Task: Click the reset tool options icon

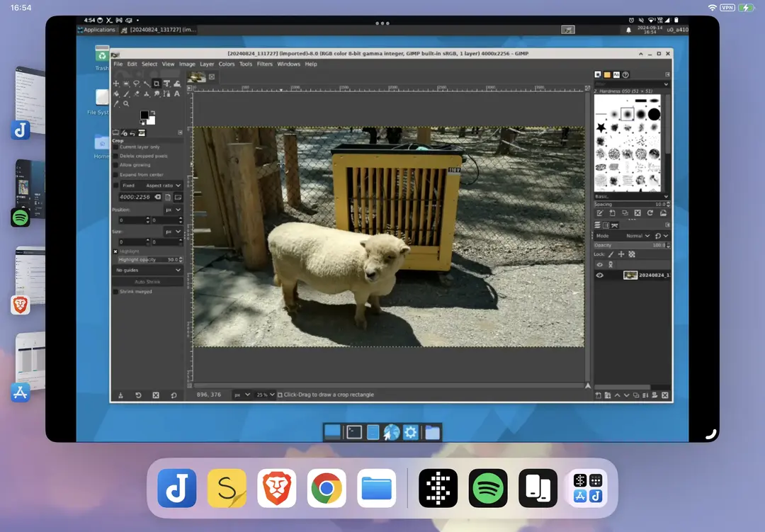Action: coord(174,395)
